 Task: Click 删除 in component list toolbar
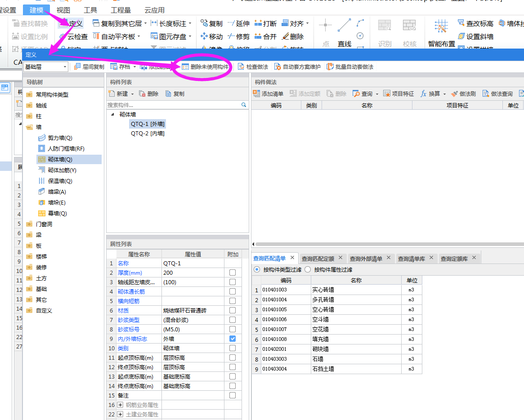coord(149,94)
